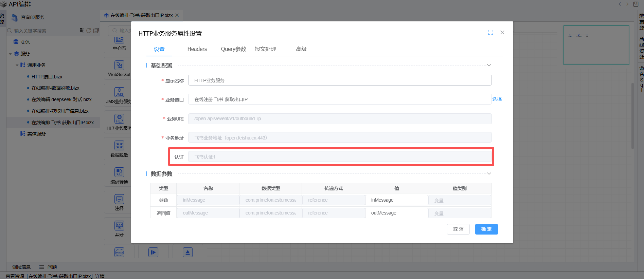Maximize dialog with the fullscreen icon
Viewport: 644px width, 279px height.
point(490,33)
